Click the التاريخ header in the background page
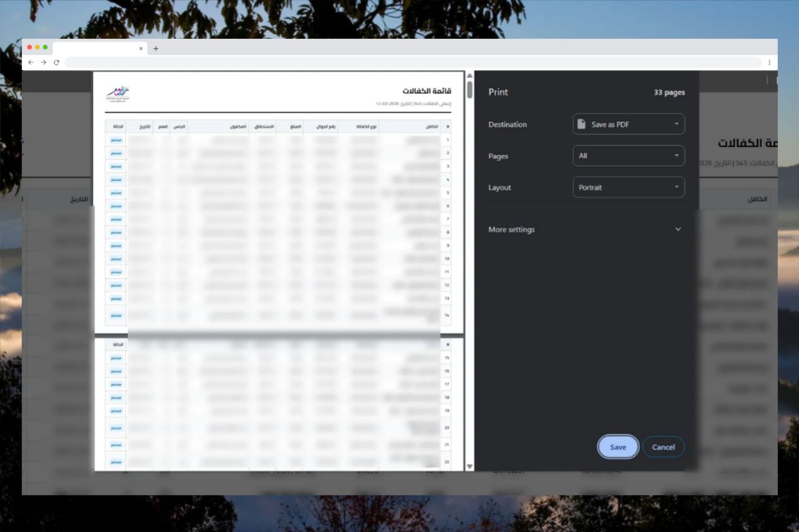The image size is (799, 532). pos(79,199)
